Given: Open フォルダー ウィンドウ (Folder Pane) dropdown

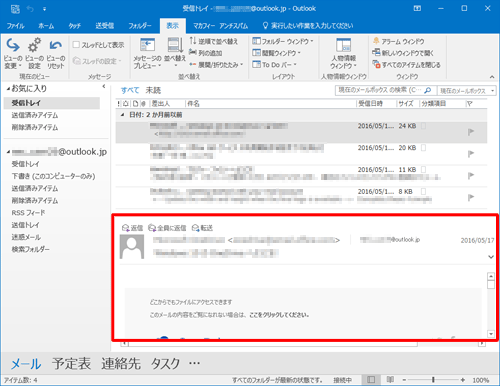Looking at the screenshot, I should point(283,41).
